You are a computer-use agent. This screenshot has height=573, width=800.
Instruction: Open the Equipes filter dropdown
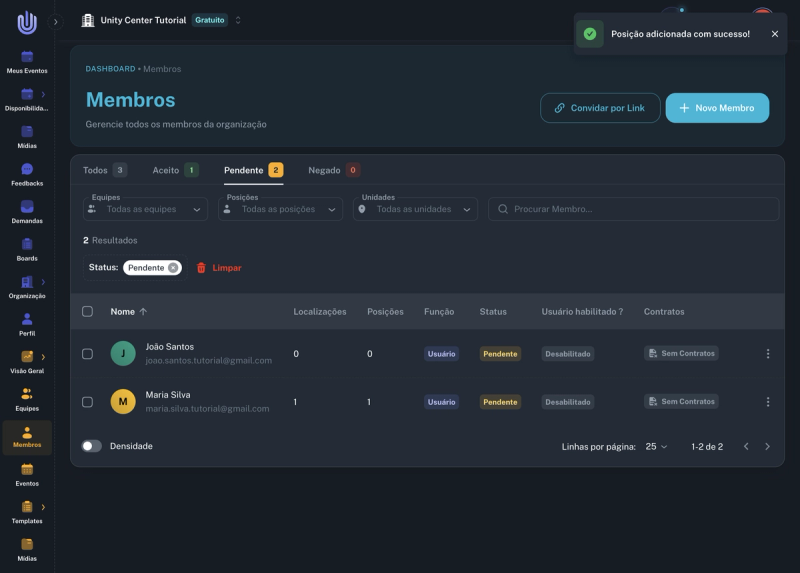145,209
